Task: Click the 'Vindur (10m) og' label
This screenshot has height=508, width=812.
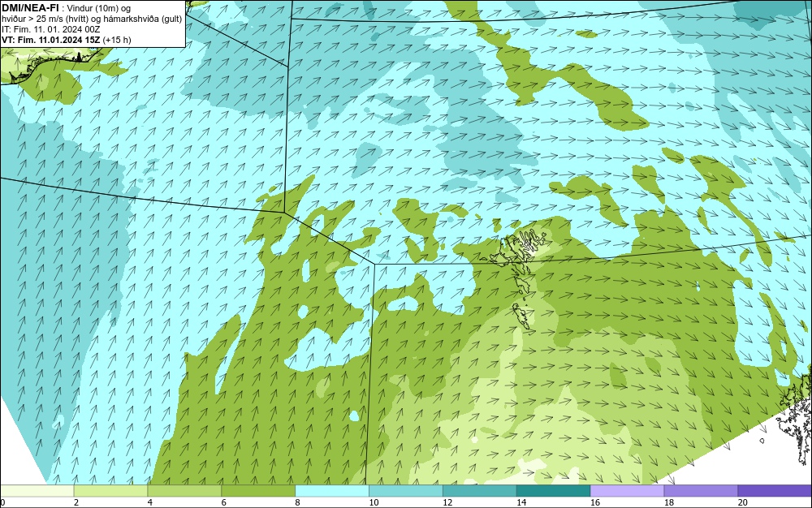Action: click(x=99, y=8)
